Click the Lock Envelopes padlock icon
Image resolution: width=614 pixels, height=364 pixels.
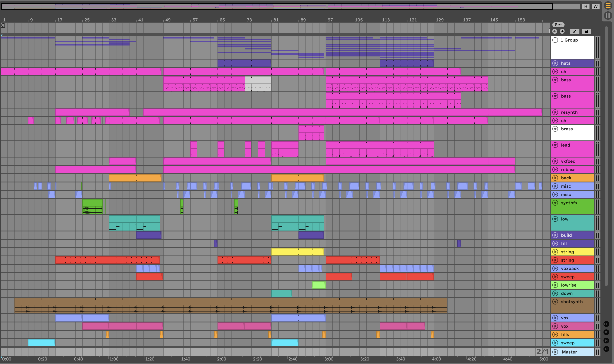pyautogui.click(x=586, y=31)
